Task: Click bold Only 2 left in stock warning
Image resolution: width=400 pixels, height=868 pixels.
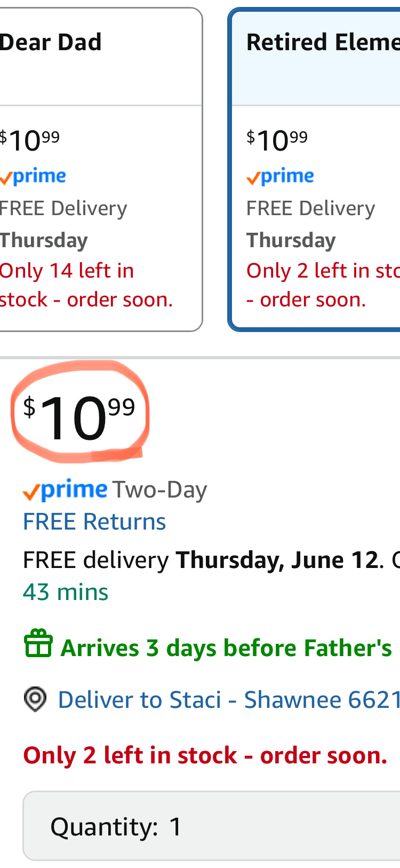Action: click(x=205, y=755)
